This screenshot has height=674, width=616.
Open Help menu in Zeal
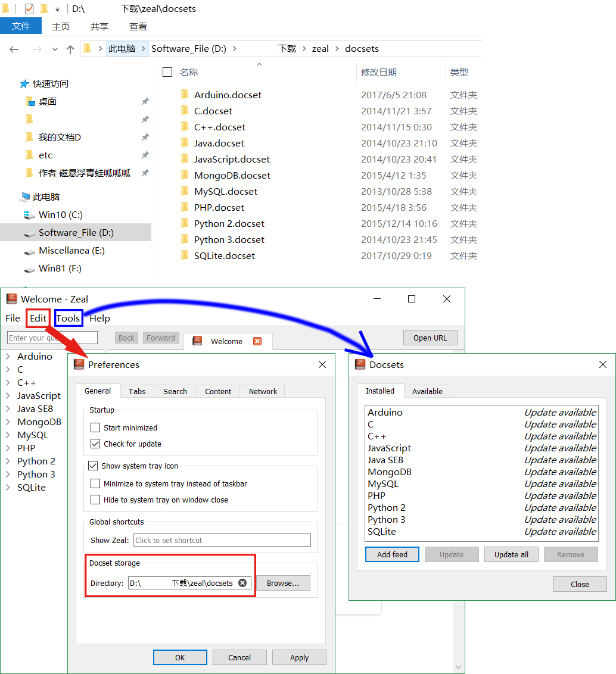coord(100,318)
